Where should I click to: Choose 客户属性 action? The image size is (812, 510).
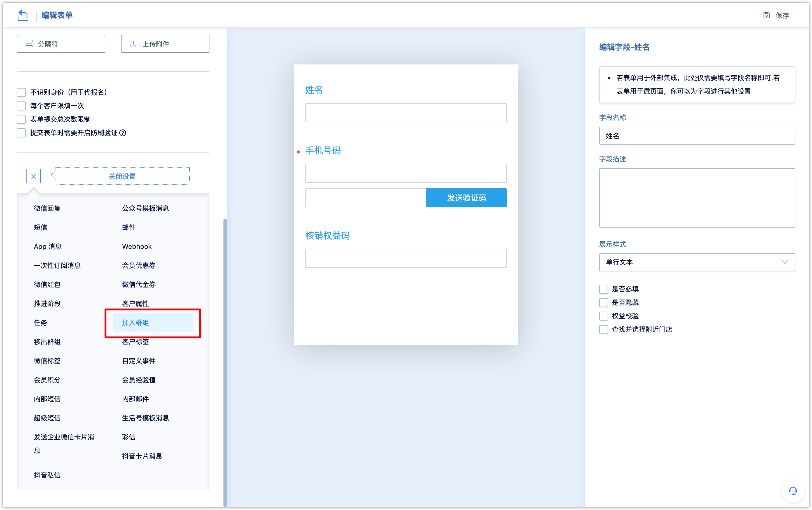pos(136,303)
